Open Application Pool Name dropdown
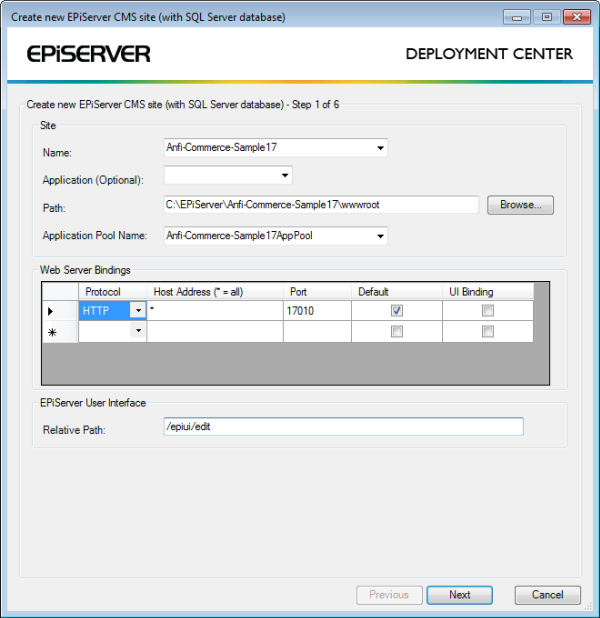The height and width of the screenshot is (618, 600). point(380,236)
